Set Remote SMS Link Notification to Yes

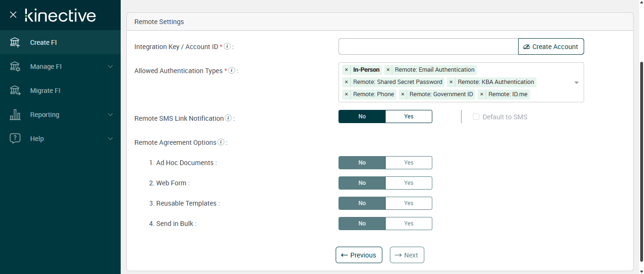coord(408,116)
